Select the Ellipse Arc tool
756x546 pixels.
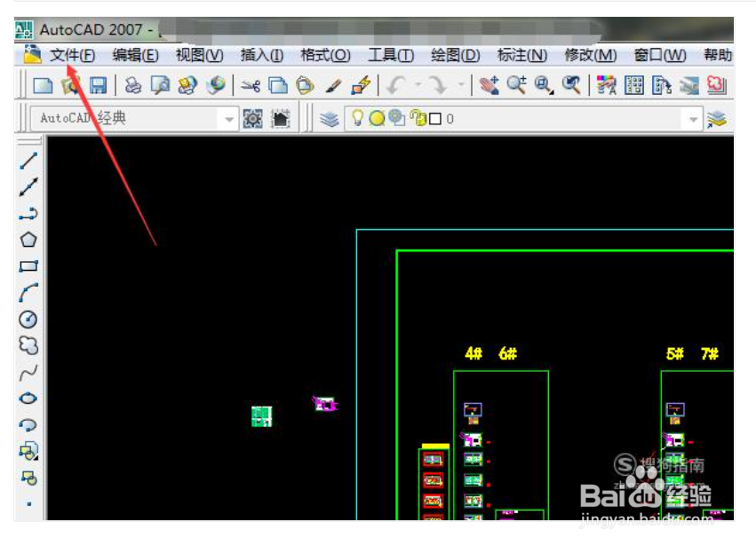tap(28, 424)
